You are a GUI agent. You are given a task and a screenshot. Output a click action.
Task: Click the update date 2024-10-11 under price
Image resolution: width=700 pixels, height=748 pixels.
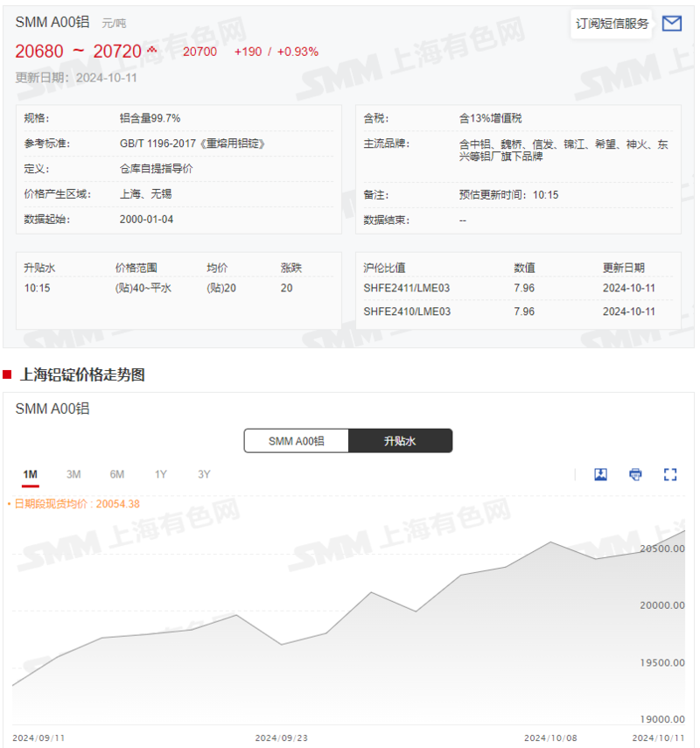107,78
